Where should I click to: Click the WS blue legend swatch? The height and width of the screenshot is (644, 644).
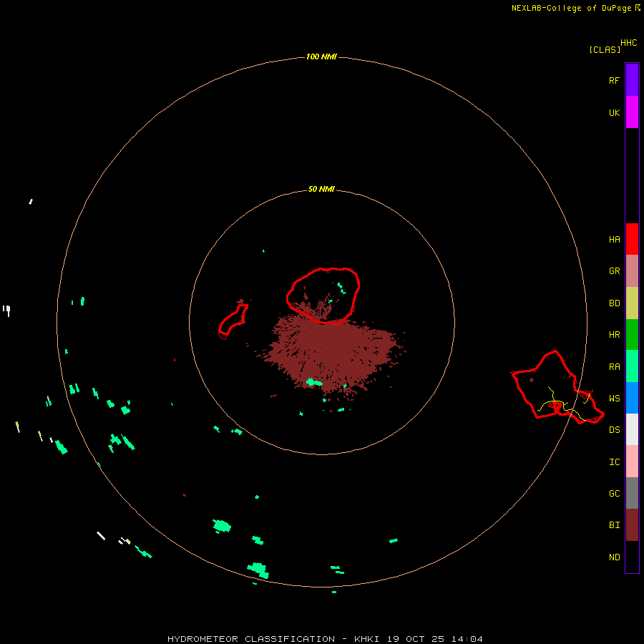coord(632,398)
